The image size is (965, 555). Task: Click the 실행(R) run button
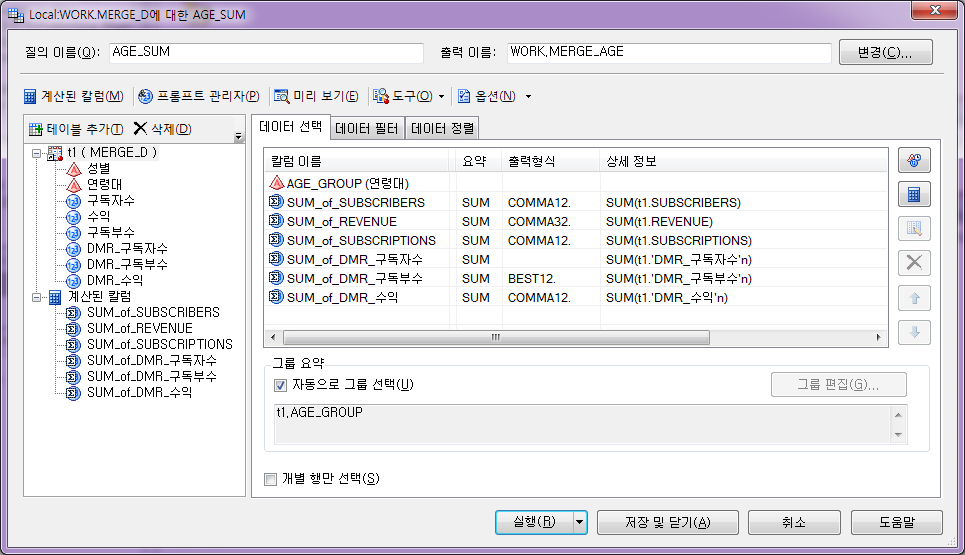point(534,522)
